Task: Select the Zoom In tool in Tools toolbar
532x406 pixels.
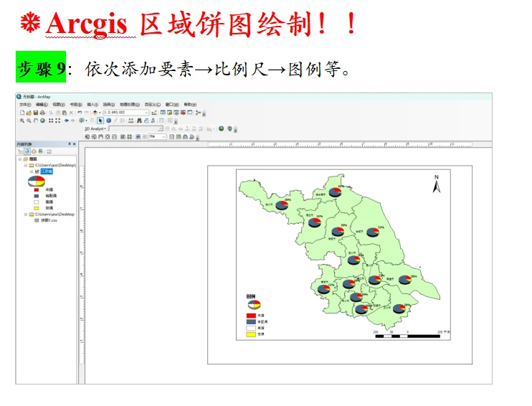Action: coord(22,121)
